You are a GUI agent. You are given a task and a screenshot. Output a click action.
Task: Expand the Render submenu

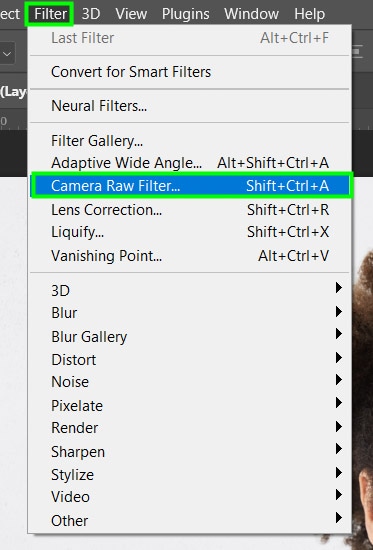190,428
